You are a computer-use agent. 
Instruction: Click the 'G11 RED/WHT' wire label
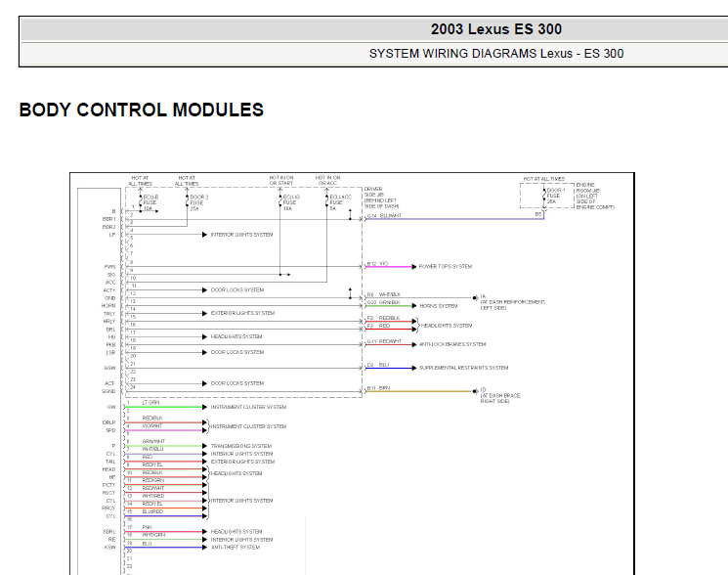pos(384,341)
